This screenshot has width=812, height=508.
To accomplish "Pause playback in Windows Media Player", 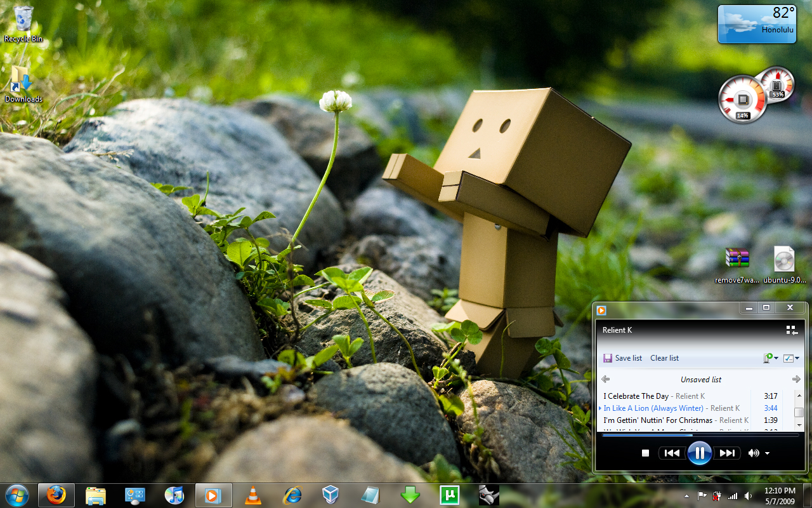I will [699, 453].
